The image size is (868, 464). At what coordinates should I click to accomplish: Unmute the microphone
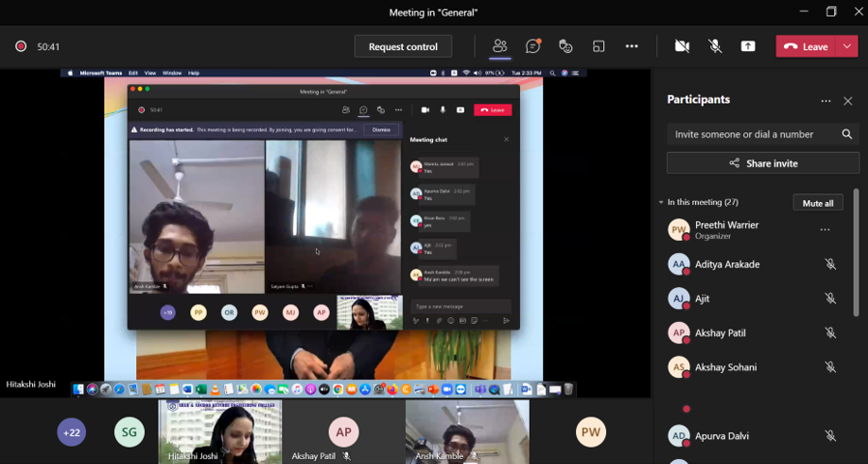(714, 46)
